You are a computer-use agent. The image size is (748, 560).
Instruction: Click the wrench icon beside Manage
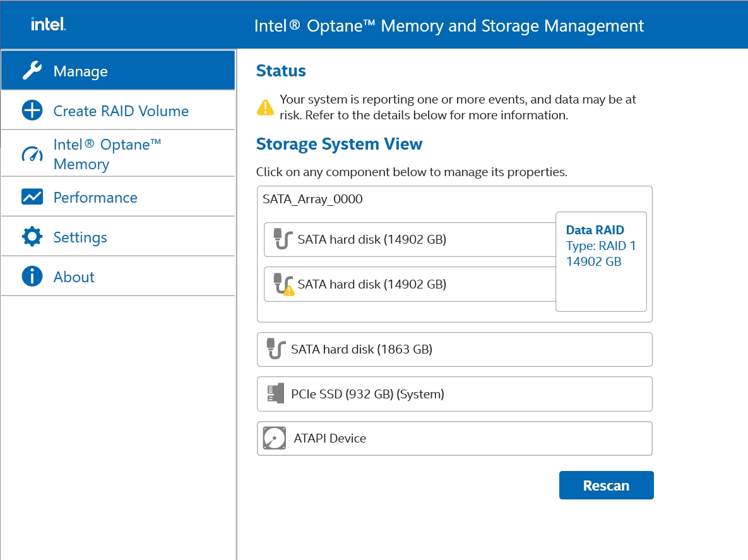[x=32, y=71]
